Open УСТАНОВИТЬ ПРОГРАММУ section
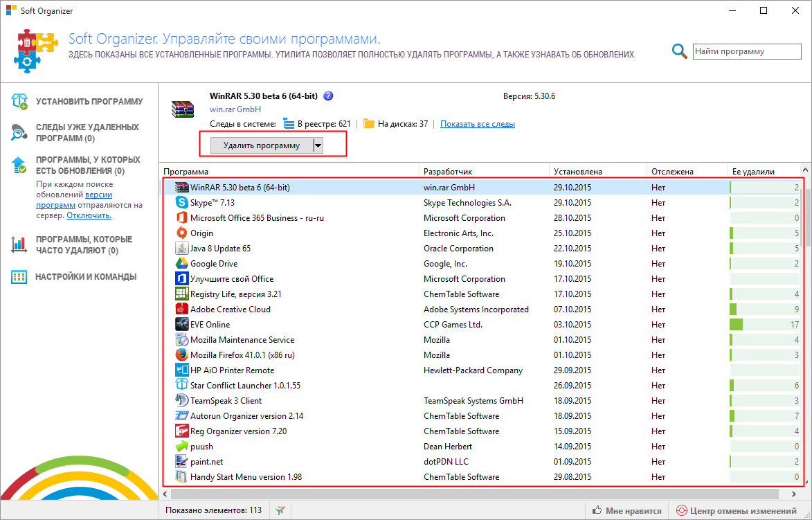This screenshot has width=812, height=520. pyautogui.click(x=89, y=102)
